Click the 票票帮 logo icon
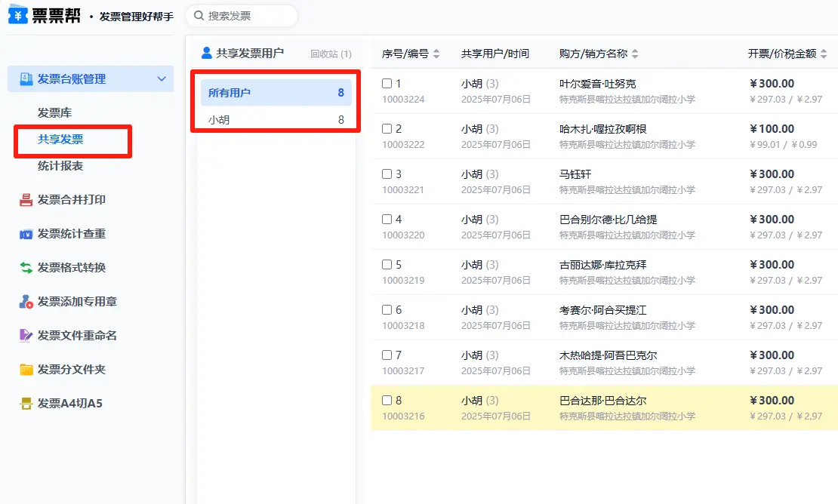 coord(17,15)
